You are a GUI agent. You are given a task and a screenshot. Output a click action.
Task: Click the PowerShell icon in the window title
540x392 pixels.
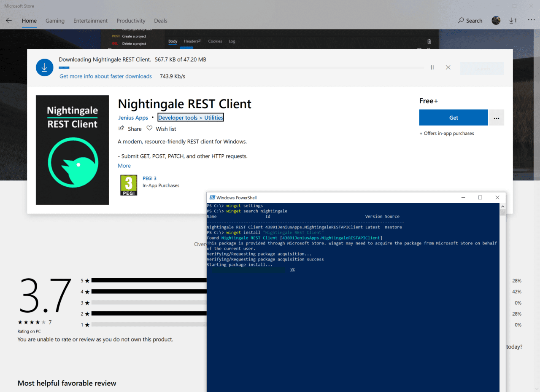click(x=212, y=198)
